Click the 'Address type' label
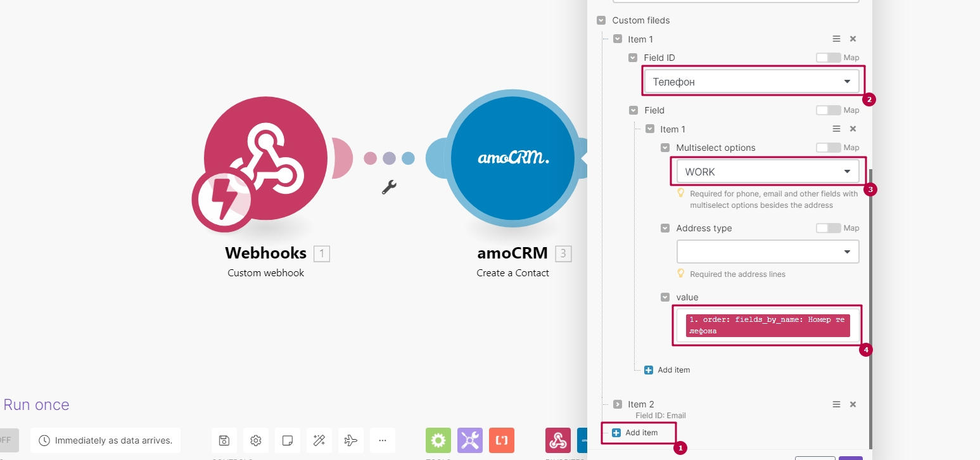The height and width of the screenshot is (460, 980). pyautogui.click(x=704, y=228)
